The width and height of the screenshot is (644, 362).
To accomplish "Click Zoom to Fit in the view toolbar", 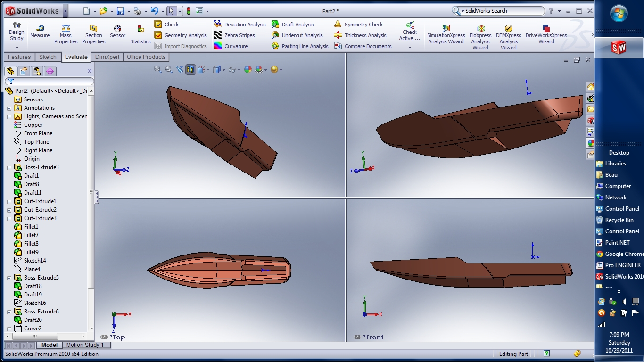I will pyautogui.click(x=158, y=69).
